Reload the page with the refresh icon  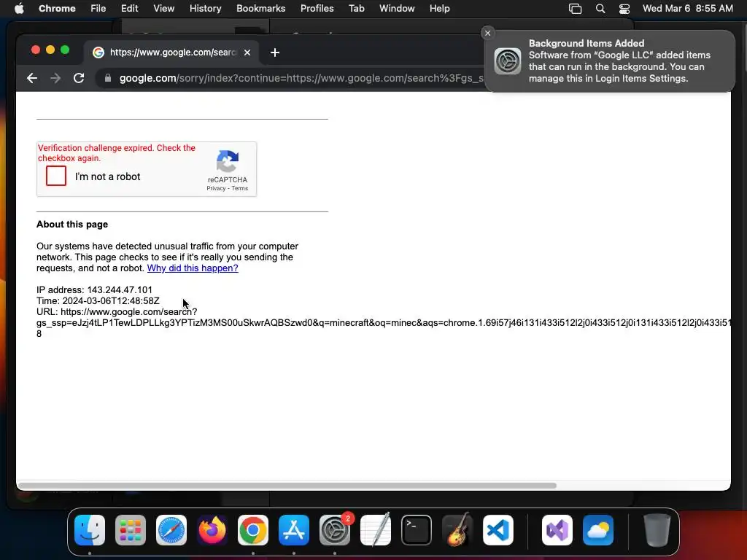coord(79,78)
